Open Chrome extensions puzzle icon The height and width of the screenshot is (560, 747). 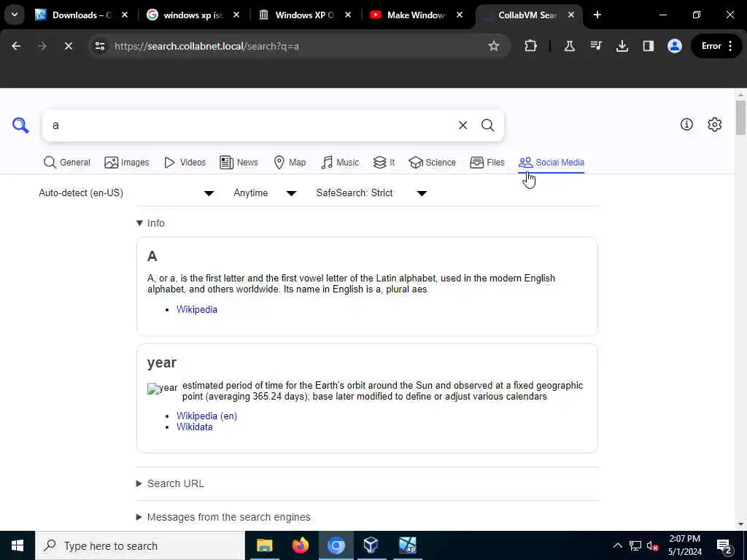pyautogui.click(x=530, y=46)
